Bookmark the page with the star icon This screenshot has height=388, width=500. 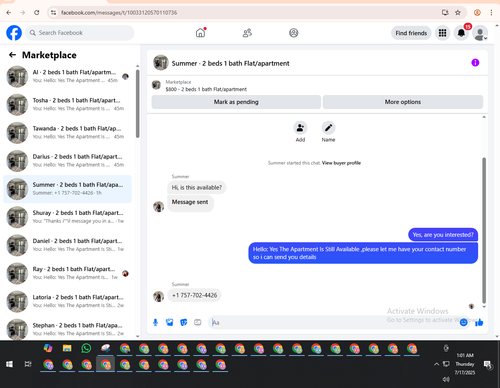click(458, 13)
